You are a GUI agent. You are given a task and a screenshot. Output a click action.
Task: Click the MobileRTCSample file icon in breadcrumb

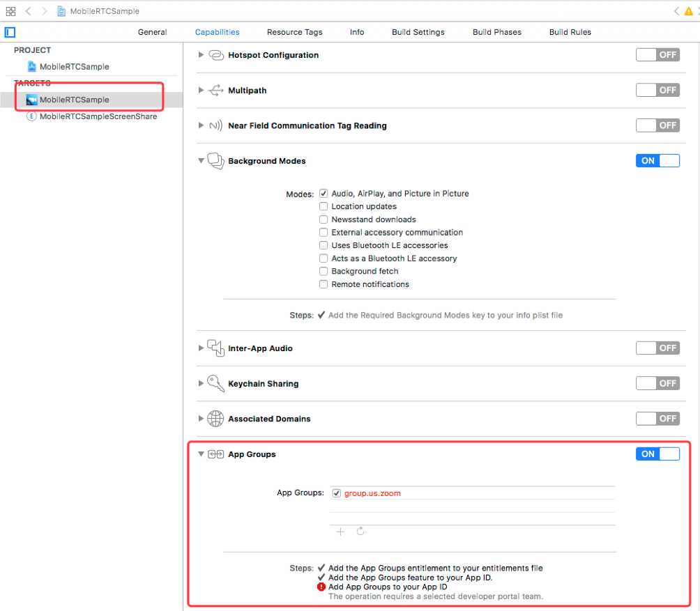61,11
